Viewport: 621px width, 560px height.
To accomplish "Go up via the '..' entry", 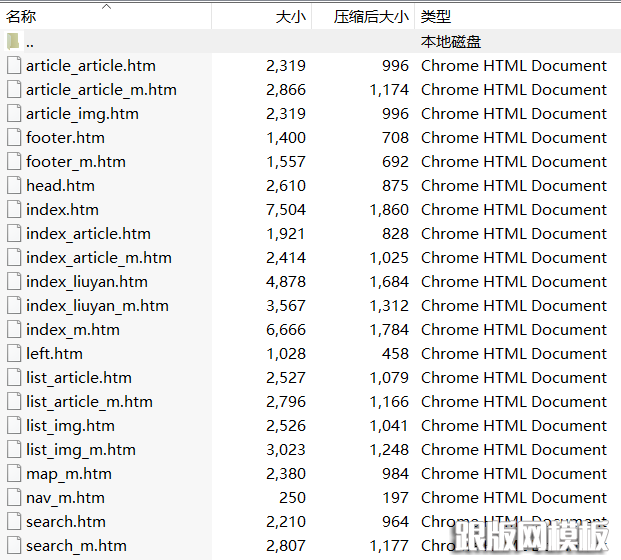I will pos(30,42).
